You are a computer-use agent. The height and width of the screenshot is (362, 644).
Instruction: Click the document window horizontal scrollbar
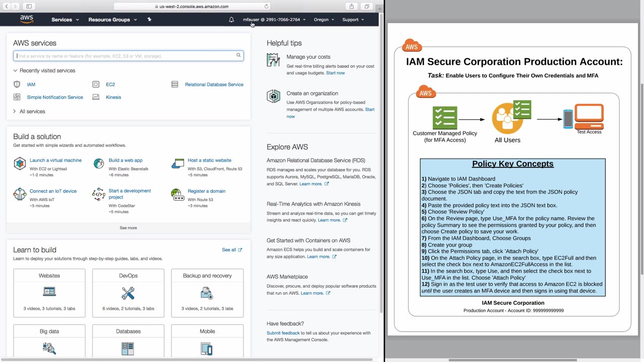[x=512, y=360]
